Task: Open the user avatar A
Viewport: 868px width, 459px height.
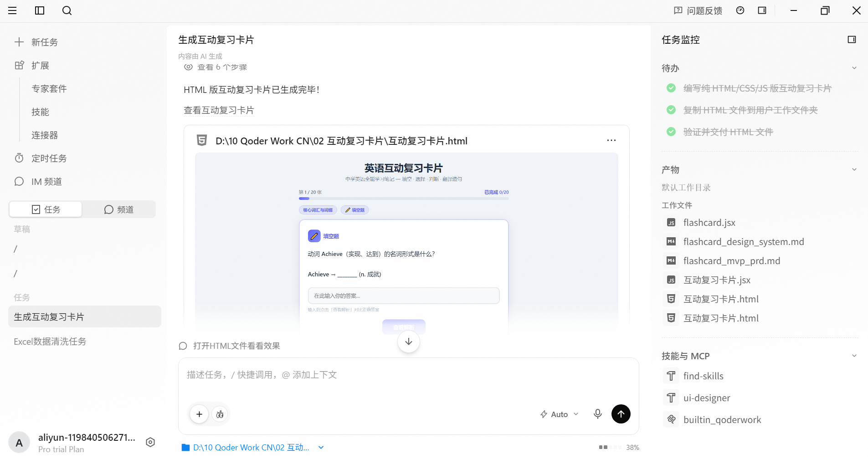Action: click(x=19, y=443)
